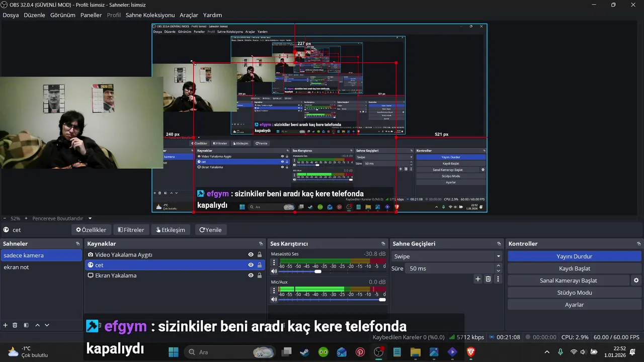Open scene filters icon in Sahneler toolbar

[26, 325]
